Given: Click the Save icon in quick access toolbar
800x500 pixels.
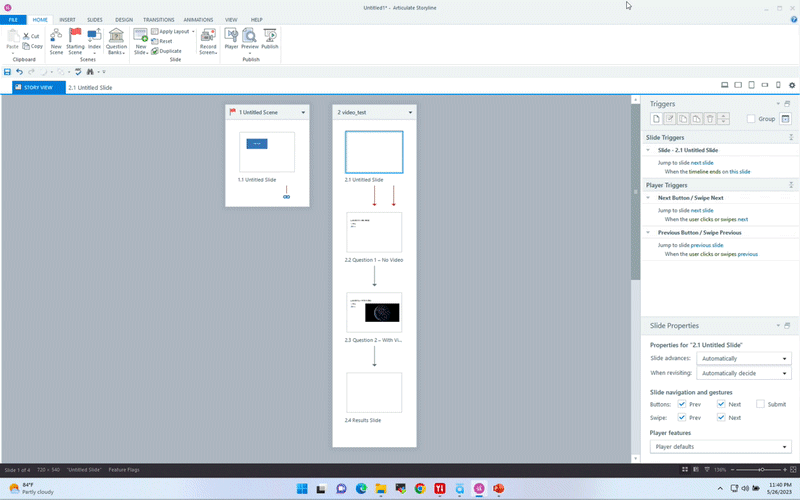Looking at the screenshot, I should (8, 72).
